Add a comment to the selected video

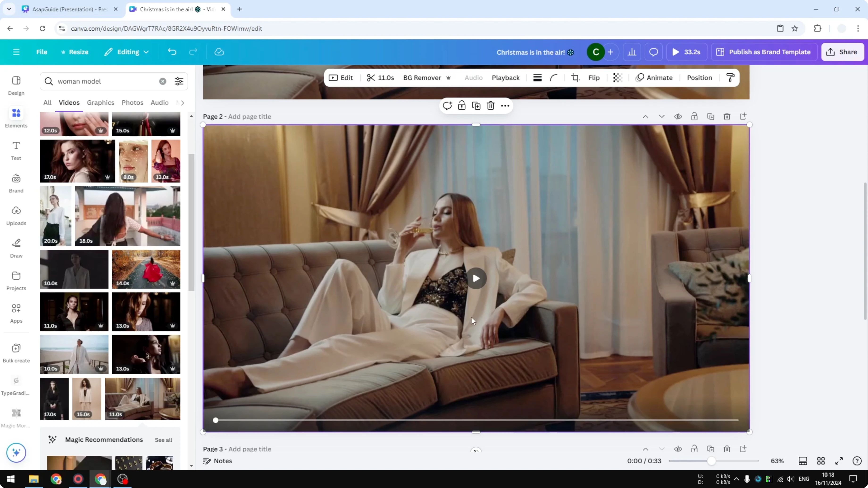click(447, 105)
